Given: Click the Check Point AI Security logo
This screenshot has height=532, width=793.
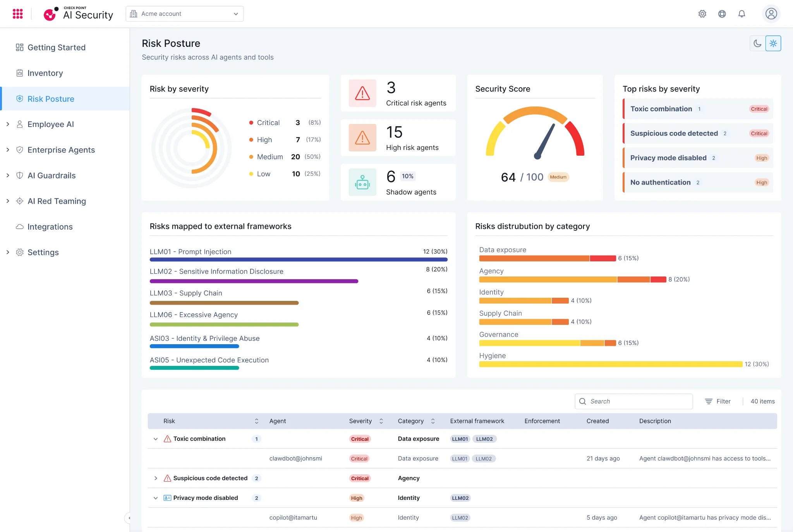Looking at the screenshot, I should (78, 14).
